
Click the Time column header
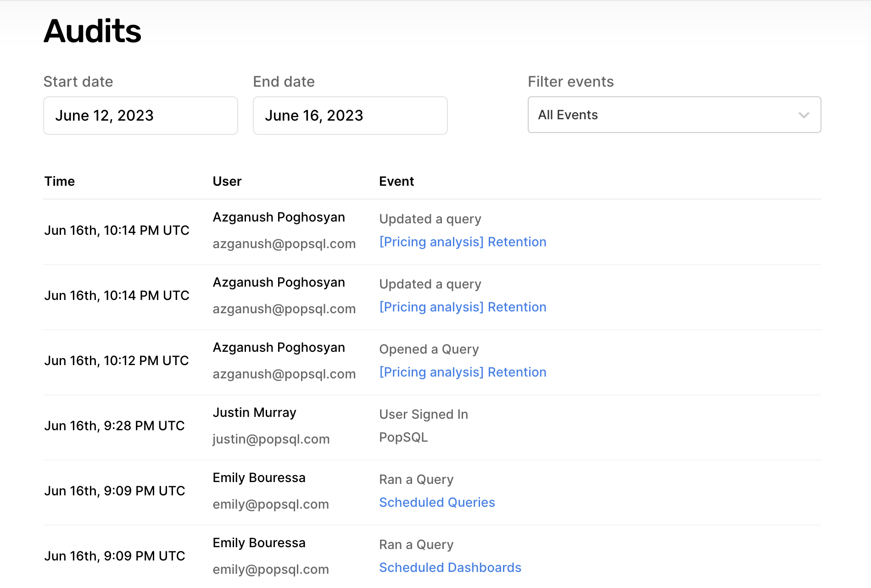(x=60, y=181)
